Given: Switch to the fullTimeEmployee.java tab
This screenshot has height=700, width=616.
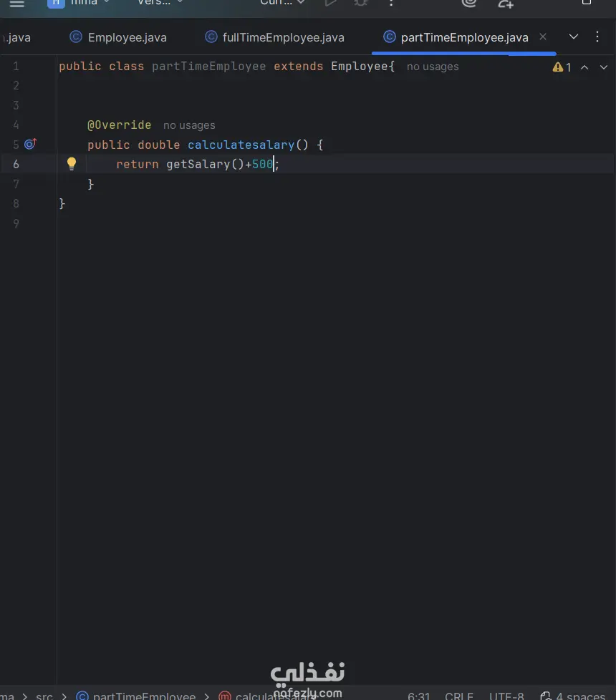Looking at the screenshot, I should pyautogui.click(x=283, y=37).
